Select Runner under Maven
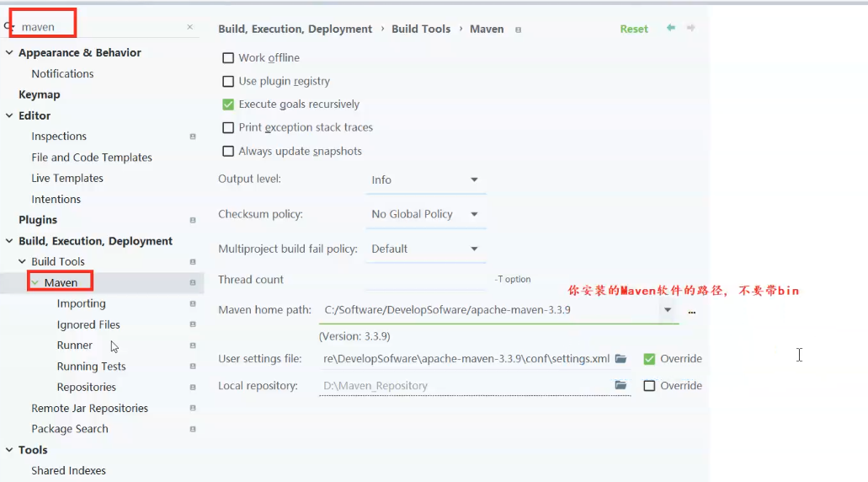 pyautogui.click(x=75, y=345)
